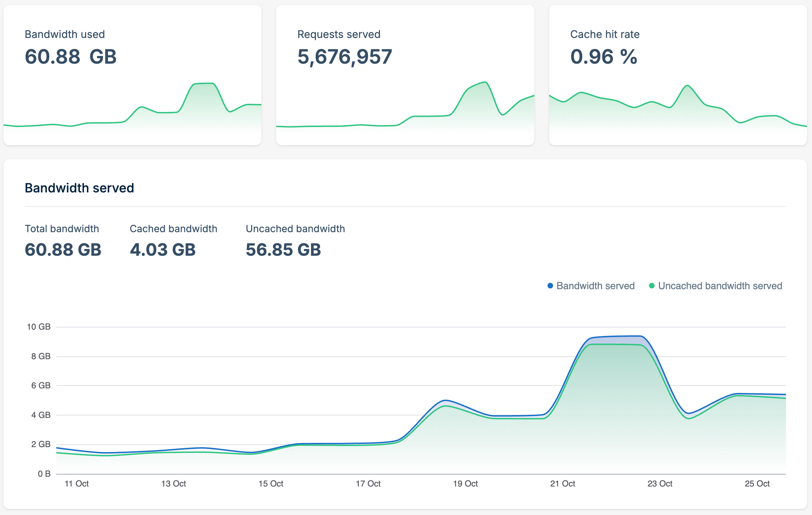The height and width of the screenshot is (515, 812).
Task: Click the blue Bandwidth served legend dot
Action: (x=550, y=286)
